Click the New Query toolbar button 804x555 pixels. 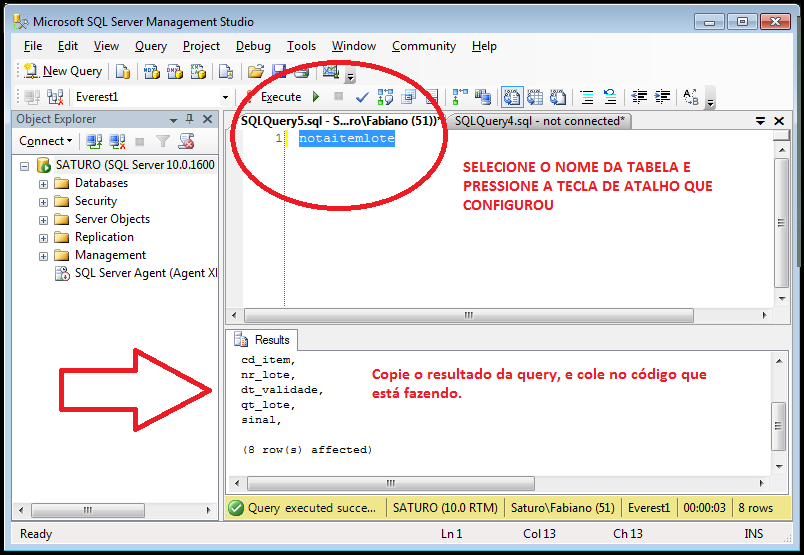click(63, 71)
